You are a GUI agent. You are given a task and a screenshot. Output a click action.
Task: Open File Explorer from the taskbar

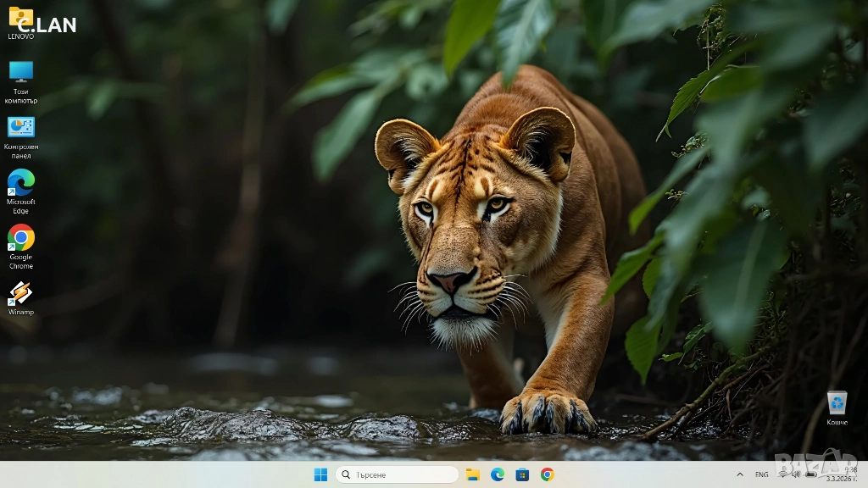coord(473,474)
